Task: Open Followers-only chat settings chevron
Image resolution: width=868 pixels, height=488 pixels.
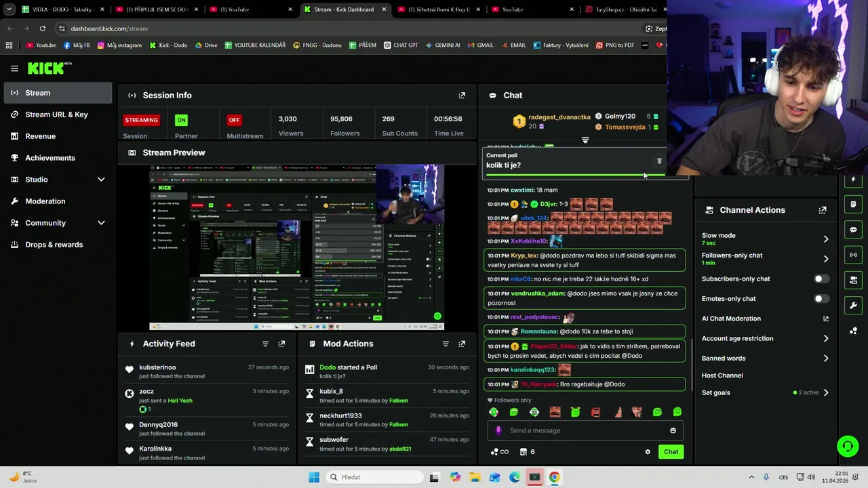Action: [825, 259]
